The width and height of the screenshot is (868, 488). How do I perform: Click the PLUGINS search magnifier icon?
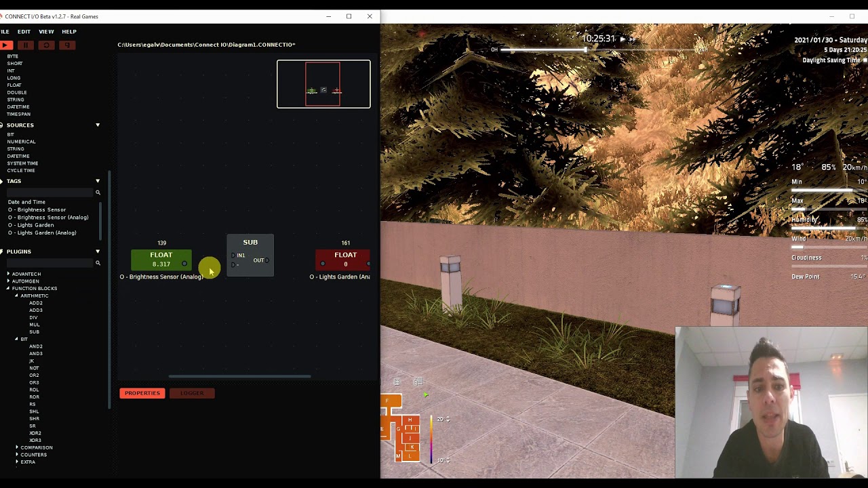[x=98, y=263]
